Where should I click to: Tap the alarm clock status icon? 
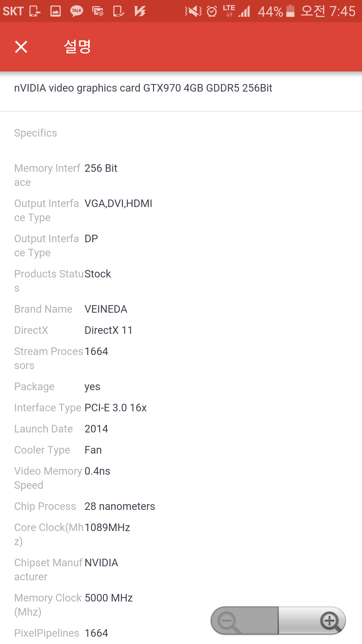tap(212, 11)
